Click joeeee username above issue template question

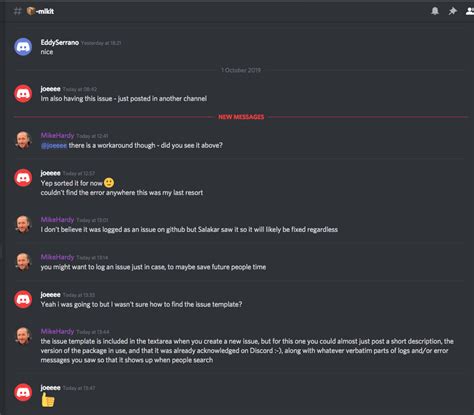[50, 294]
